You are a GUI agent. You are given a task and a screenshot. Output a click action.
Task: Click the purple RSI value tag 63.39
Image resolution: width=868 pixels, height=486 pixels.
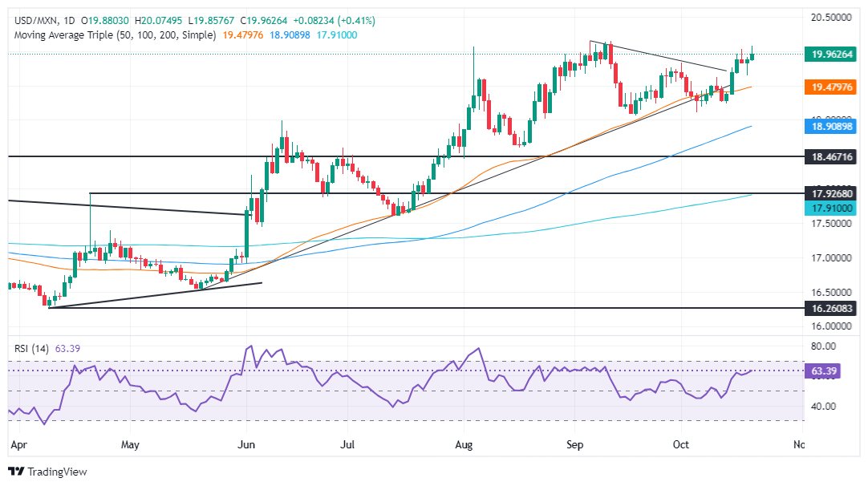tap(822, 371)
